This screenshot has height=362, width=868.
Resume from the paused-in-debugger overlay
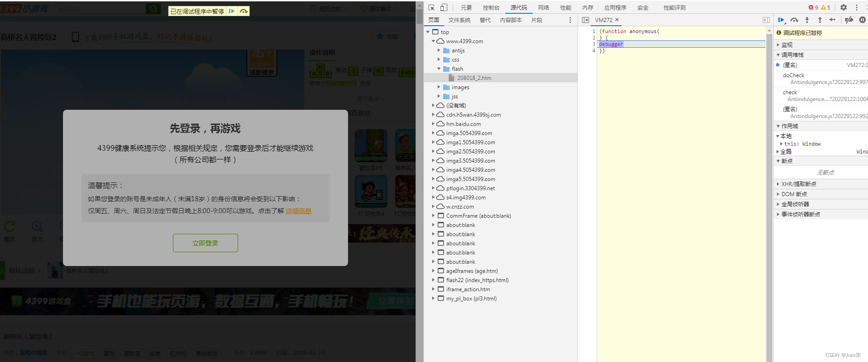click(x=232, y=11)
